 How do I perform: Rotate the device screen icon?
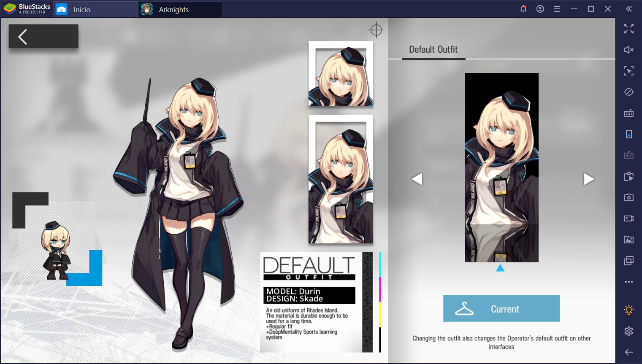pyautogui.click(x=629, y=134)
